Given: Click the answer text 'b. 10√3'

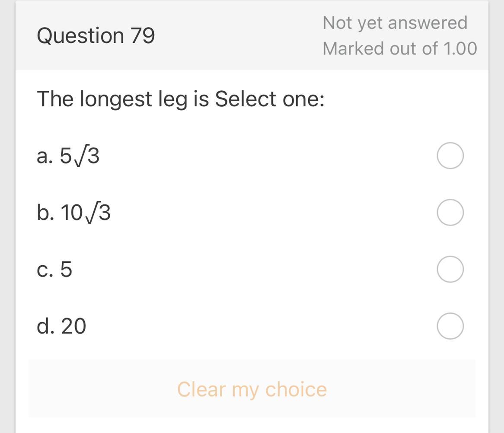Looking at the screenshot, I should point(74,213).
